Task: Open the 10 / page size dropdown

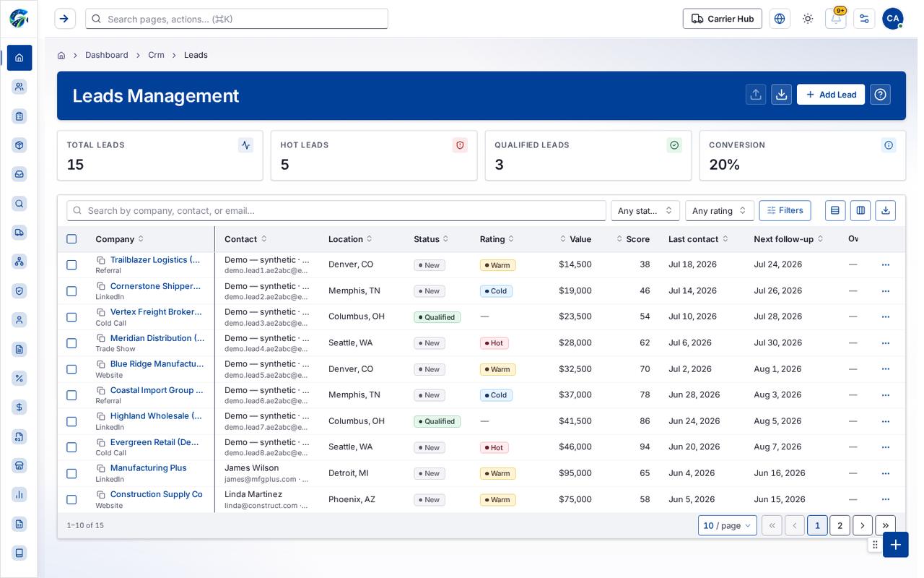Action: pyautogui.click(x=727, y=525)
